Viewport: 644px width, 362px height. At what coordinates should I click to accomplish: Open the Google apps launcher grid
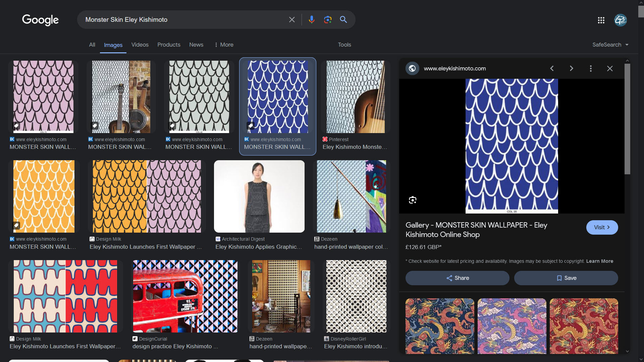click(601, 20)
